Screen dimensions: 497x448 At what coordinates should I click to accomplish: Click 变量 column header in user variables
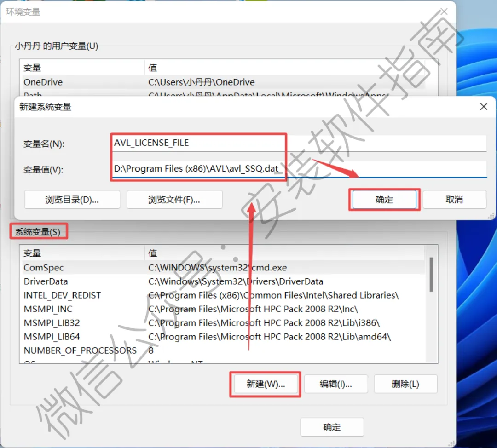tap(82, 68)
